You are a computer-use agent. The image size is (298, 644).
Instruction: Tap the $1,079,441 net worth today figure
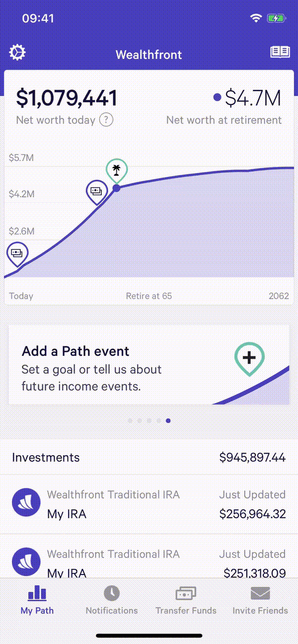point(67,98)
